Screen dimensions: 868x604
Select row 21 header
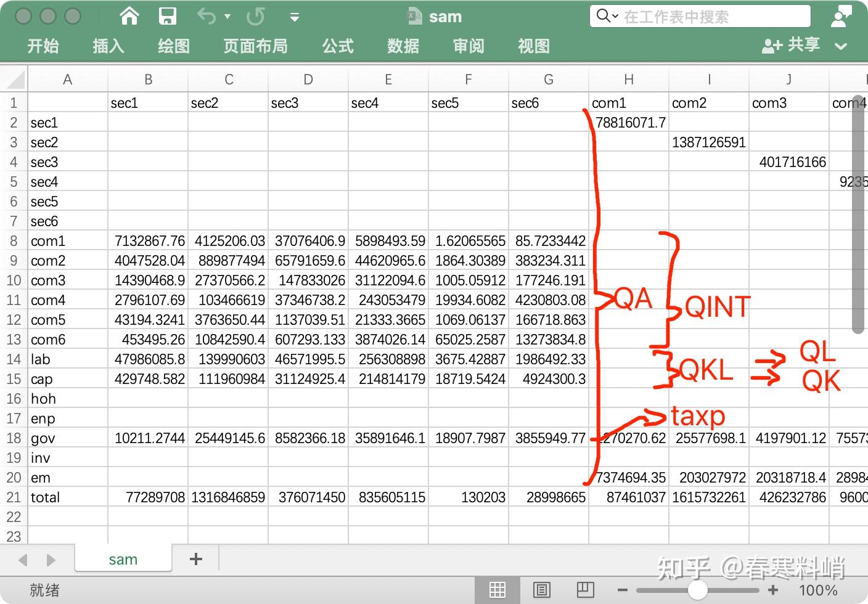coord(14,497)
